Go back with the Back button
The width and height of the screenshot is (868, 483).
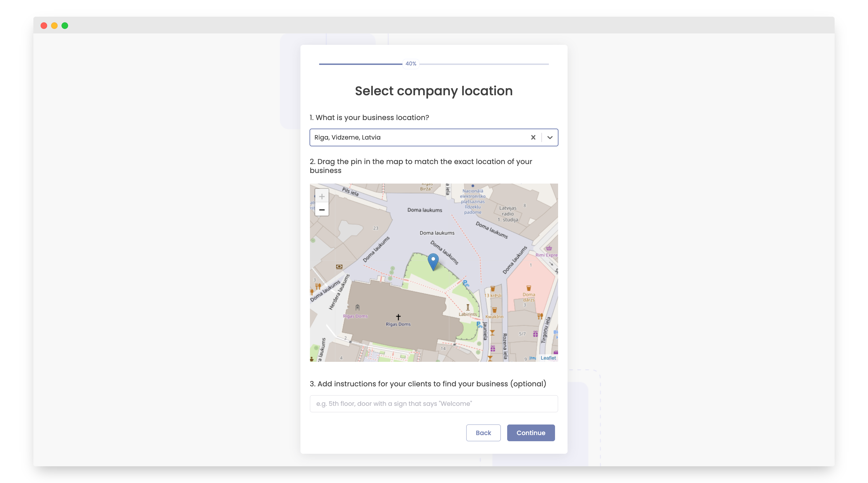pyautogui.click(x=483, y=432)
